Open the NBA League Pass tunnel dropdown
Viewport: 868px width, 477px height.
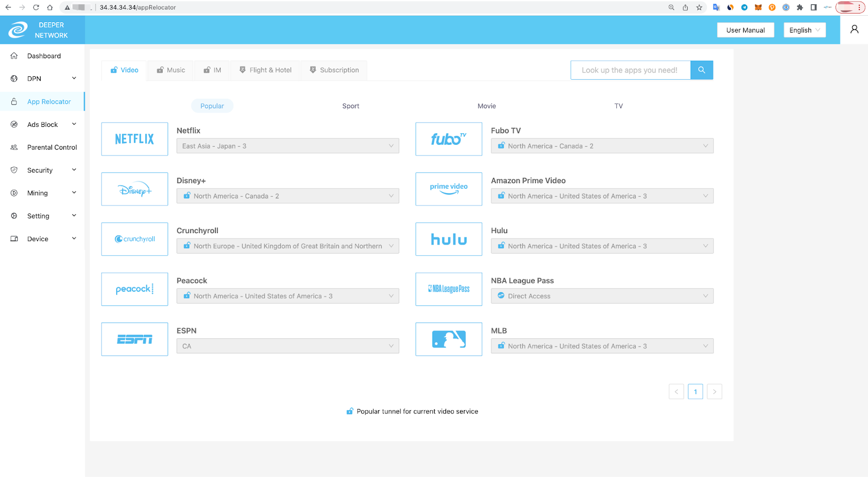click(602, 296)
